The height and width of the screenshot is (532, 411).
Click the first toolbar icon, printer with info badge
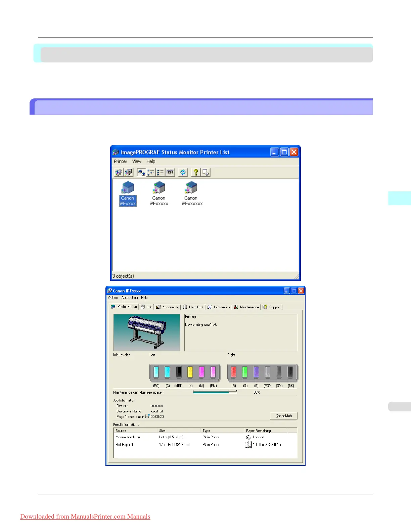tap(119, 172)
